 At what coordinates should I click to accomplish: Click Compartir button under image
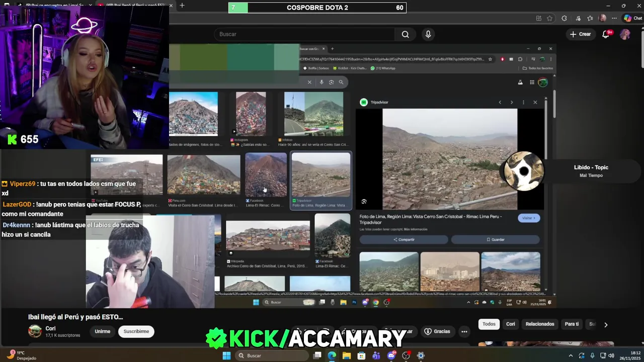(x=404, y=239)
